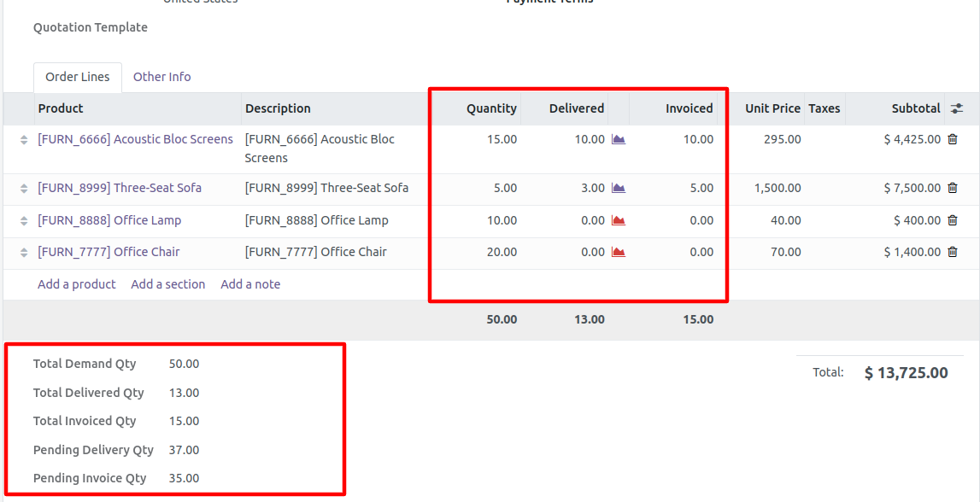Open forecast chart icon for Acoustic Bloc Screens
Viewport: 980px width, 502px height.
pos(619,139)
